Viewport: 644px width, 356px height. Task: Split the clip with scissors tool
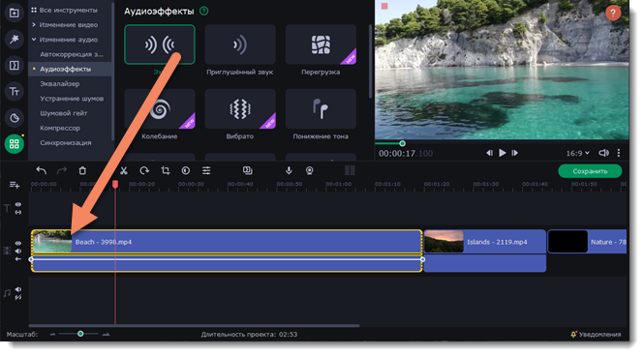(123, 170)
